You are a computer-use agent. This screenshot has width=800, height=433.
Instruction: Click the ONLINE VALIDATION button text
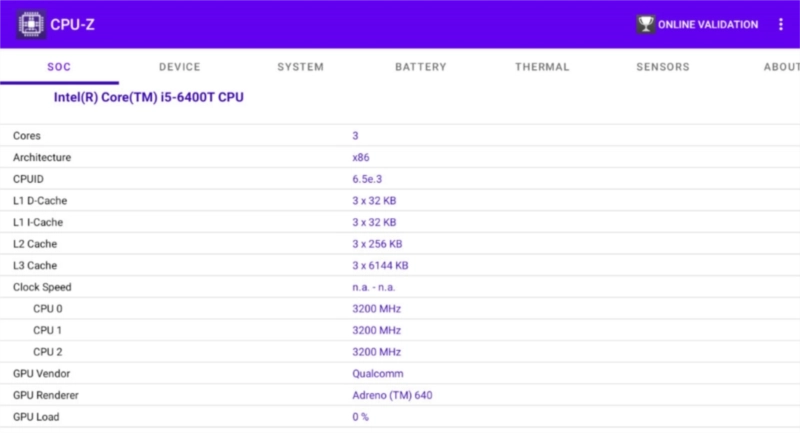coord(708,24)
